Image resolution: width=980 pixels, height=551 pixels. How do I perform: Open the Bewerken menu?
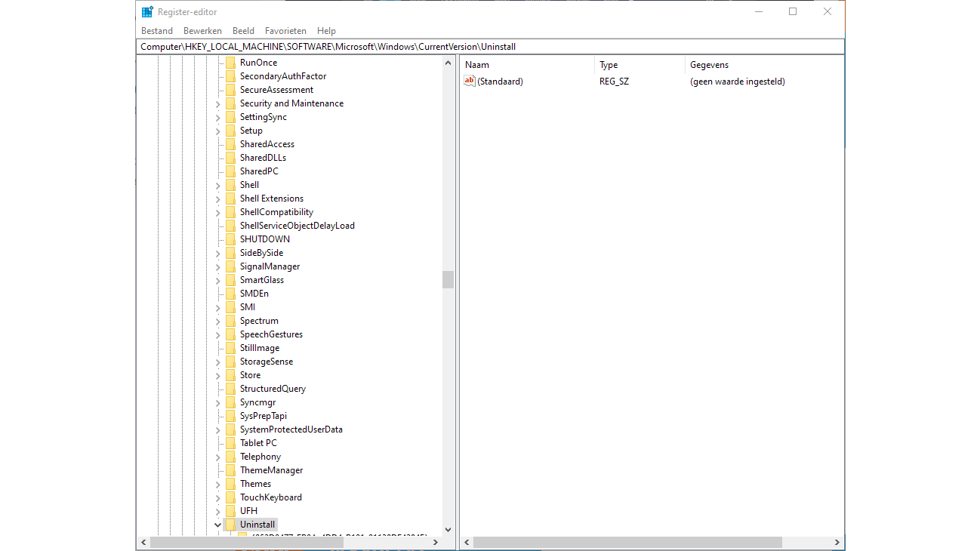[202, 31]
